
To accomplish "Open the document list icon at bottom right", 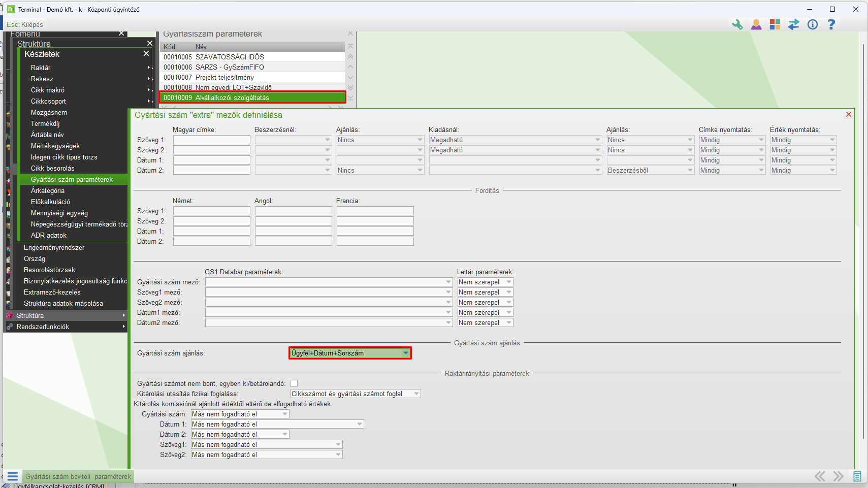I will pos(857,476).
